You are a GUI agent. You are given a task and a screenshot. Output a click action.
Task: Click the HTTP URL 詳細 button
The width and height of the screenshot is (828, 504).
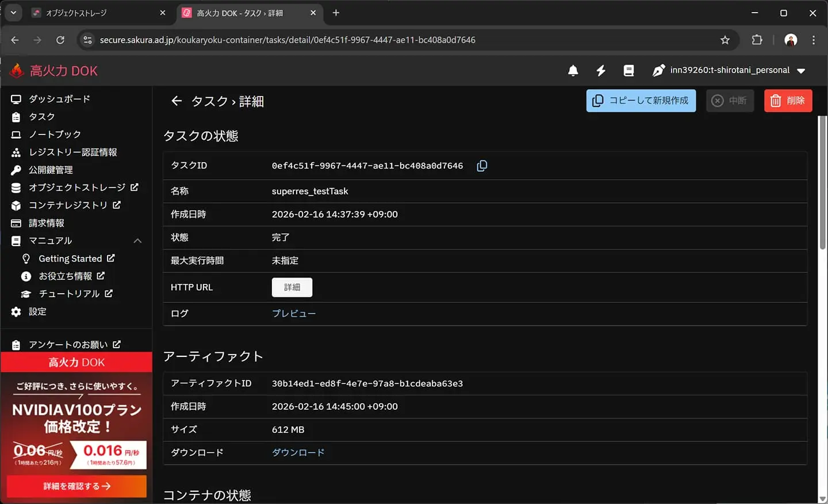click(292, 287)
